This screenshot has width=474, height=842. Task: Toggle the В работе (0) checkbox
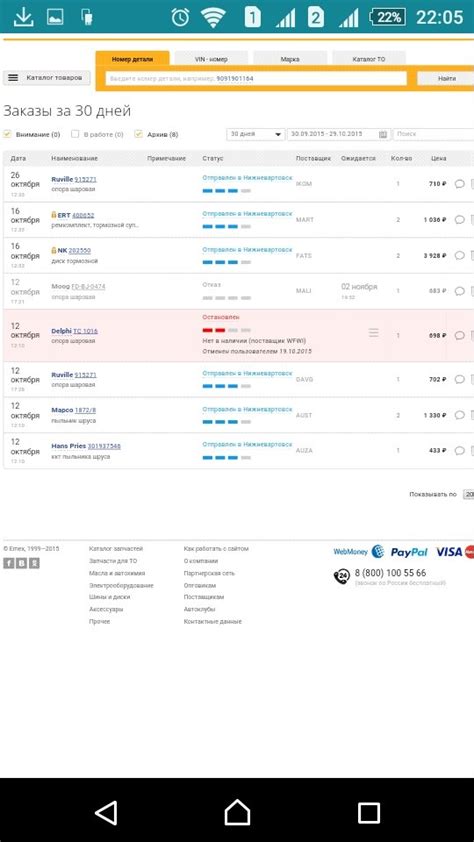pos(76,134)
